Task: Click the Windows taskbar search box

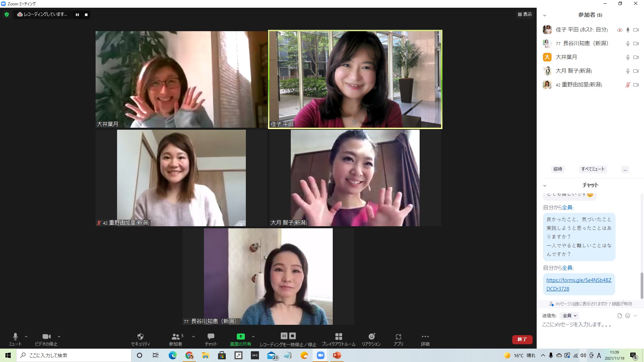Action: 74,355
